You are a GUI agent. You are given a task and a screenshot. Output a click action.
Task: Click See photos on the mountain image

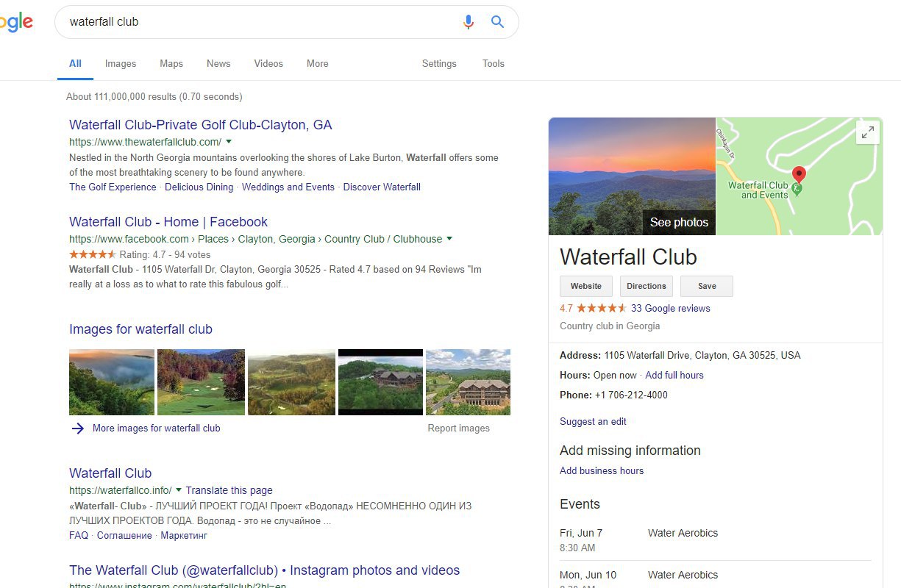click(x=679, y=223)
